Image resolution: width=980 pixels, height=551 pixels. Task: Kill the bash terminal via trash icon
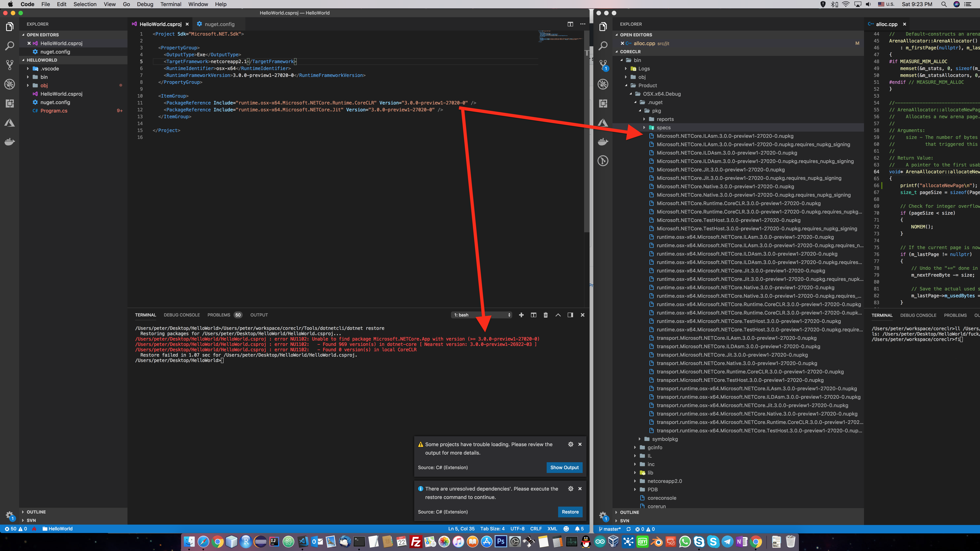click(546, 315)
